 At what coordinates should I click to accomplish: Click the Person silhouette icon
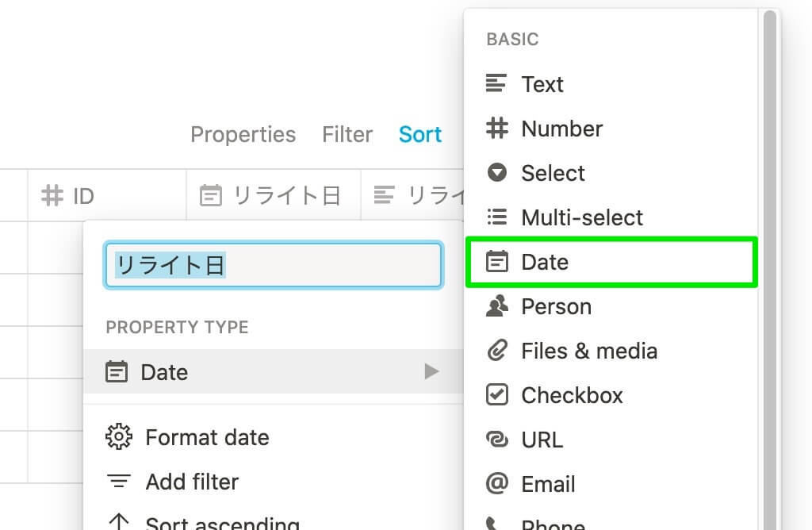coord(496,305)
